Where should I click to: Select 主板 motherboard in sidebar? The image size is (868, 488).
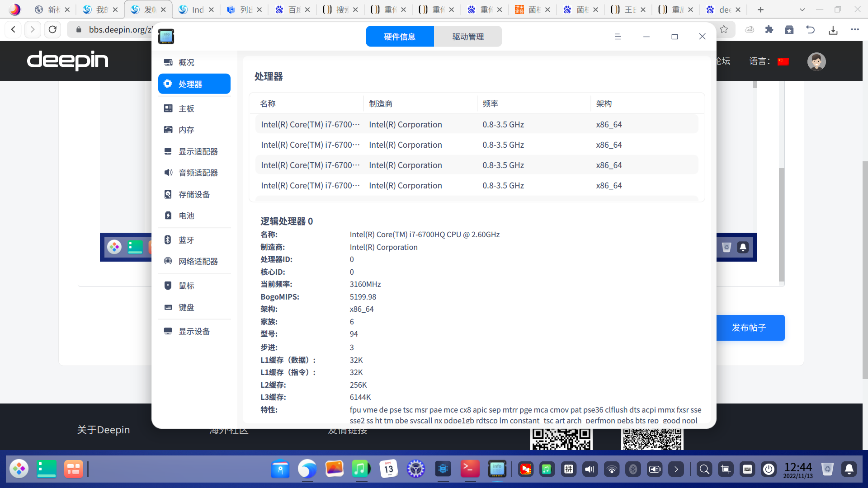tap(186, 108)
